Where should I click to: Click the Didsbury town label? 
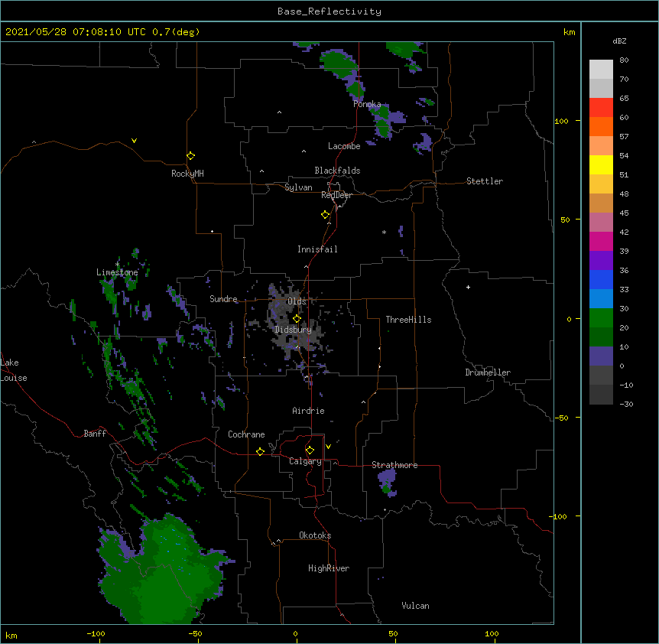(294, 330)
